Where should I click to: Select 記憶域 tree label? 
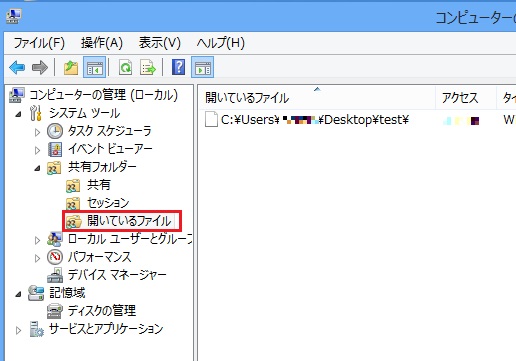(x=67, y=293)
